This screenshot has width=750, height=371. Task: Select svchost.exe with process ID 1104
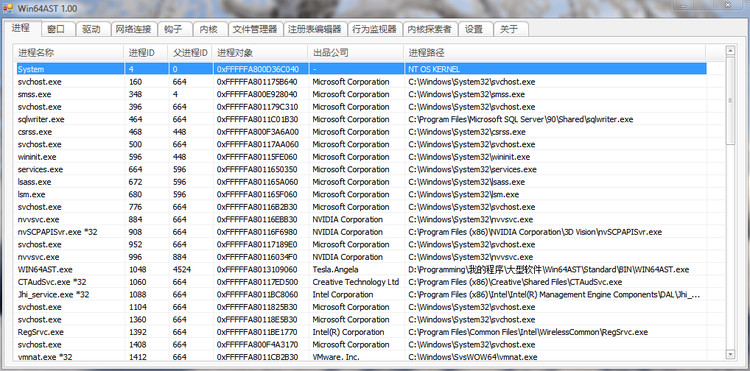[361, 307]
